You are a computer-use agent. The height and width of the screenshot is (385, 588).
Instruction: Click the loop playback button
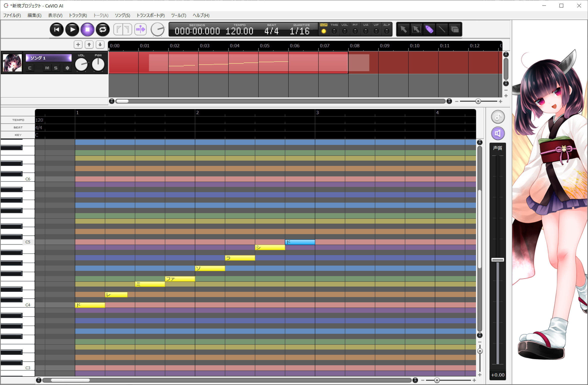[x=103, y=29]
